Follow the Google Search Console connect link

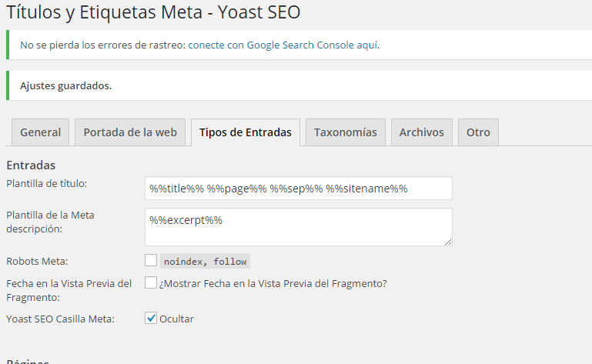(283, 45)
